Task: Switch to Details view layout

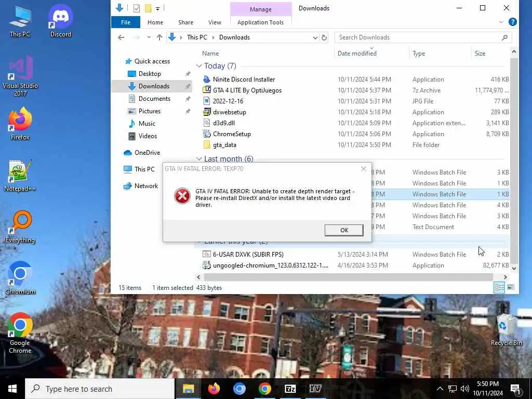Action: (499, 287)
